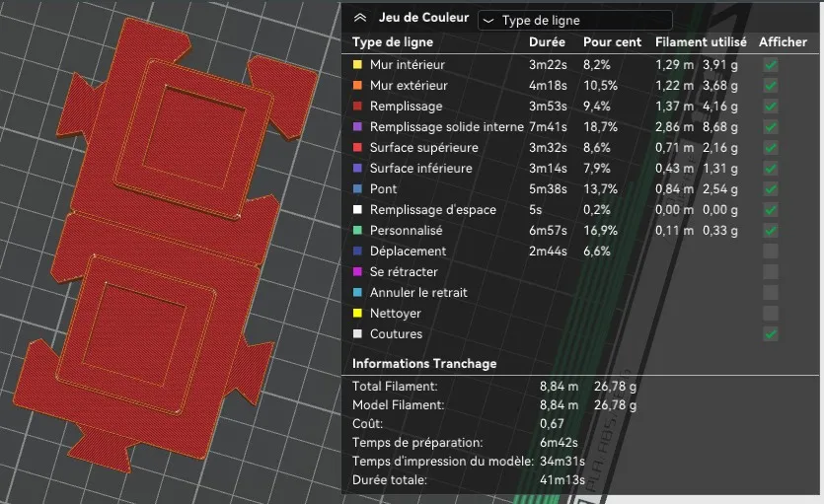824x504 pixels.
Task: Click the dark red Remplissage color swatch
Action: (x=357, y=107)
